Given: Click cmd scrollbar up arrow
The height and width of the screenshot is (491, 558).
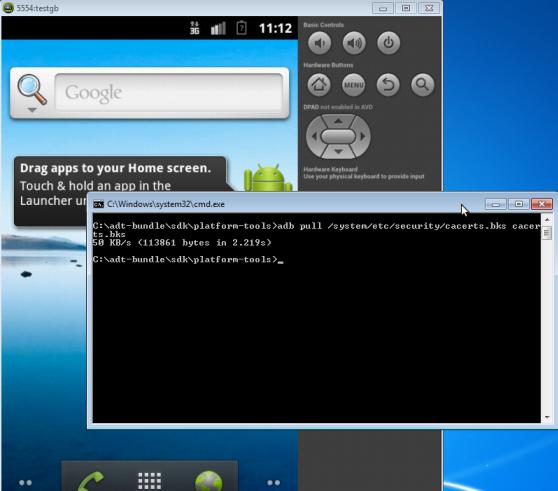Looking at the screenshot, I should 547,220.
